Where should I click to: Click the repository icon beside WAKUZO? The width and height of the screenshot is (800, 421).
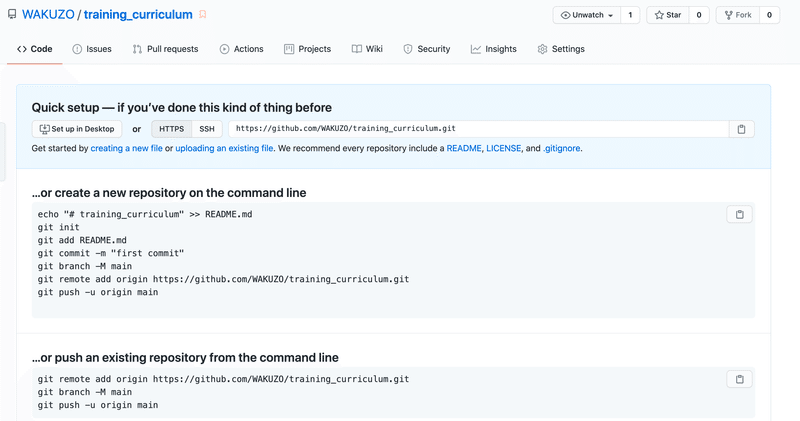(12, 15)
